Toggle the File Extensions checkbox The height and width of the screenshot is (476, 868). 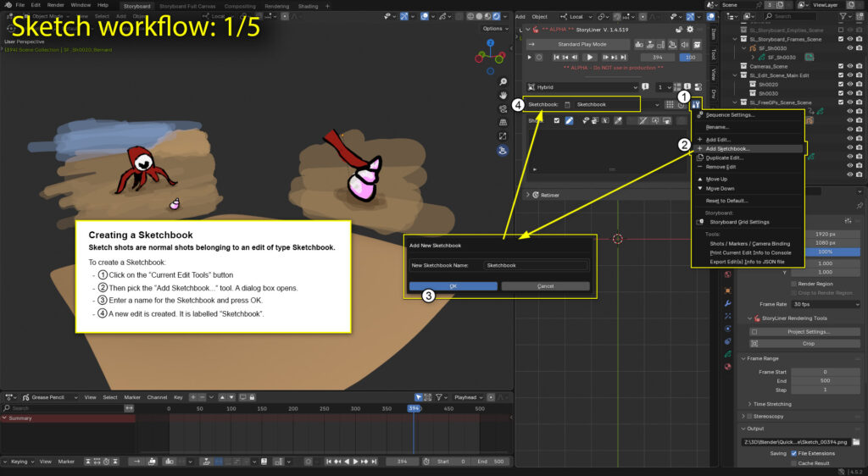click(x=792, y=453)
